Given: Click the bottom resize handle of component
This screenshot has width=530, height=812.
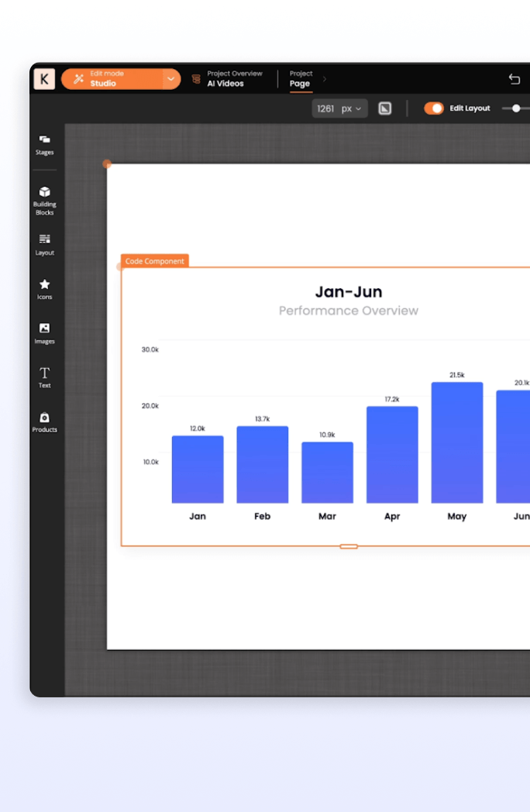Looking at the screenshot, I should (x=349, y=546).
